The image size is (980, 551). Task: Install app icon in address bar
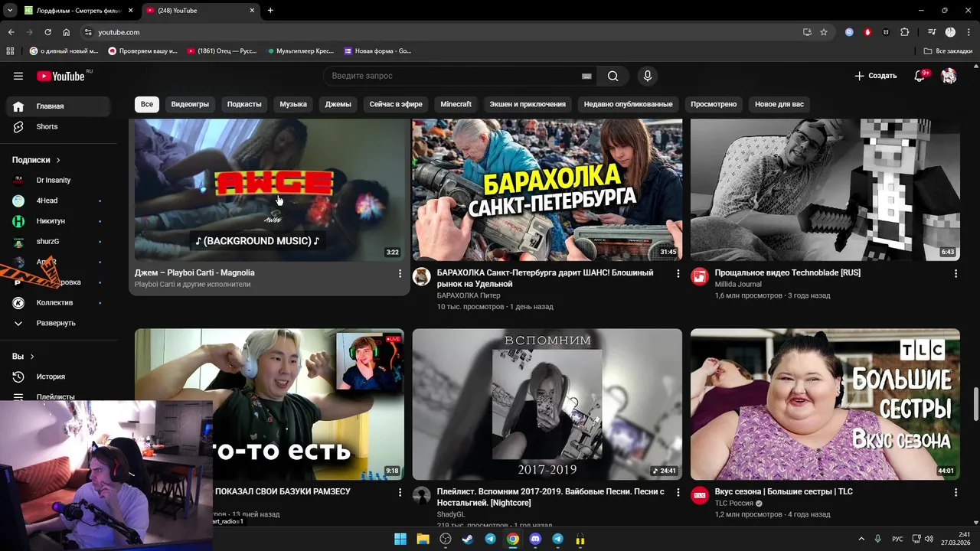coord(807,32)
